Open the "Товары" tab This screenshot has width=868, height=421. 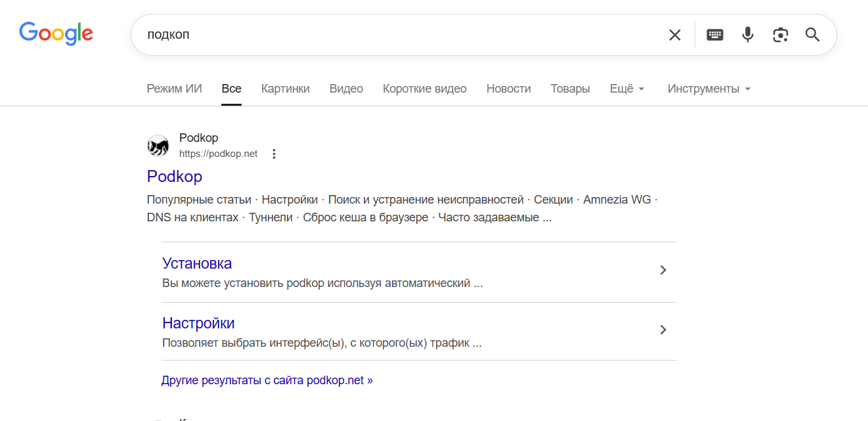coord(570,89)
